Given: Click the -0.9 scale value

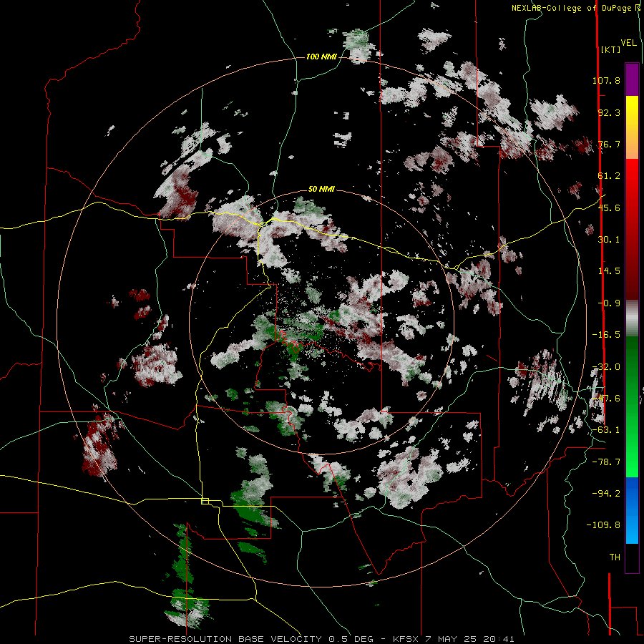Looking at the screenshot, I should (x=609, y=303).
